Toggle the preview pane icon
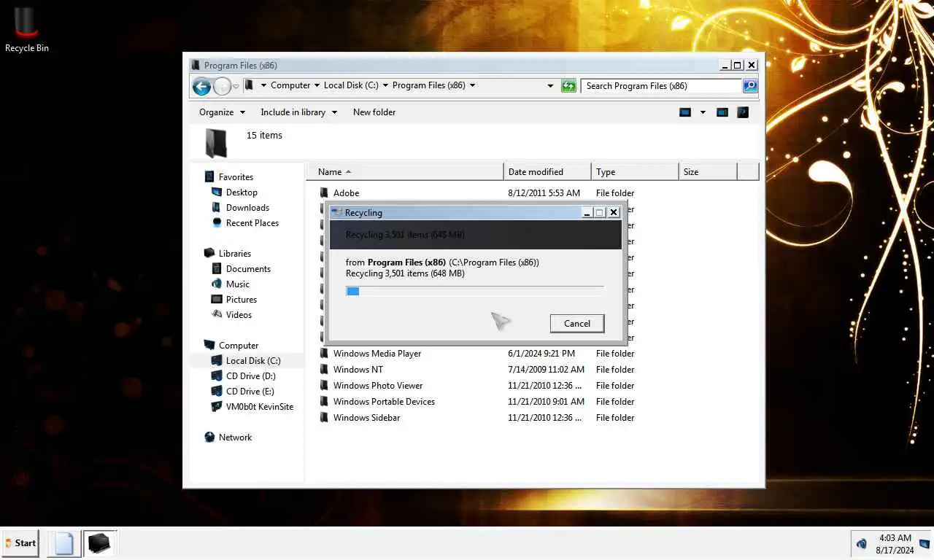The height and width of the screenshot is (560, 934). [722, 112]
